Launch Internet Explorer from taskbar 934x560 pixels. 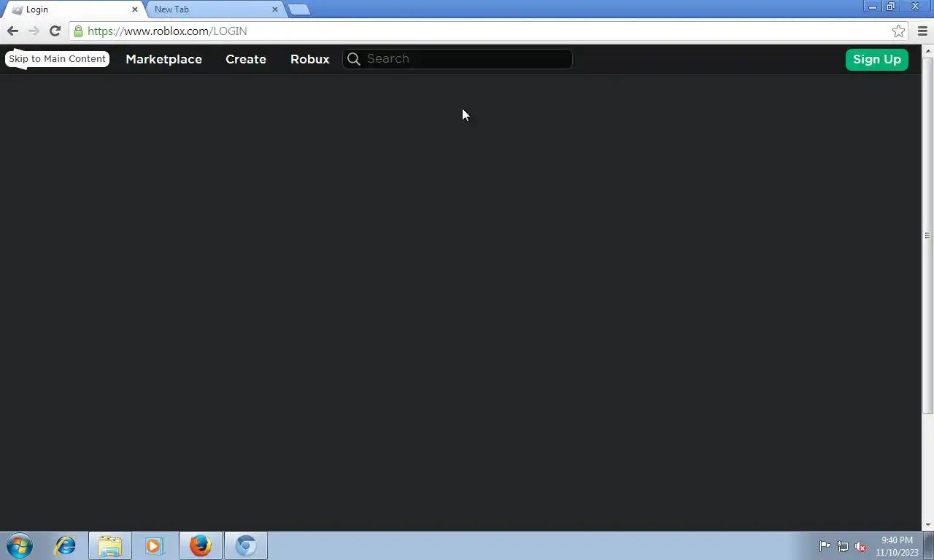[65, 545]
